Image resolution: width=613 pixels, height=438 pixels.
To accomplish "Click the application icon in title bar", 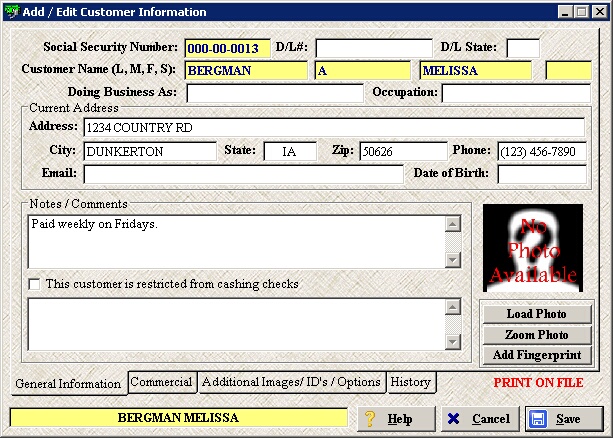I will (11, 11).
